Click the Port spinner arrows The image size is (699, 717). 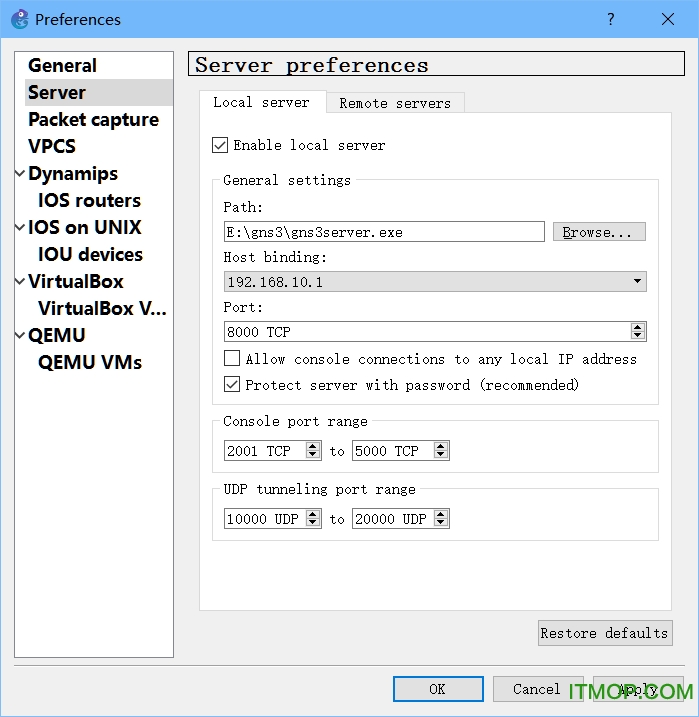point(638,331)
